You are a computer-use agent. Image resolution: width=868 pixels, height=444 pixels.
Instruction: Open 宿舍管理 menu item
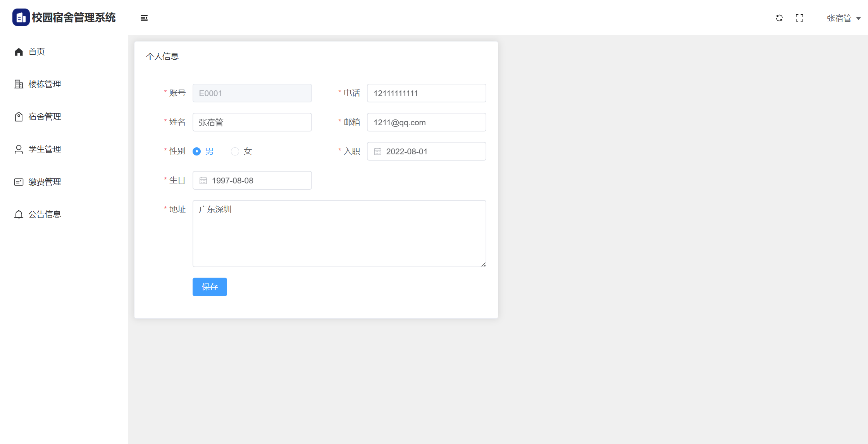(x=45, y=117)
